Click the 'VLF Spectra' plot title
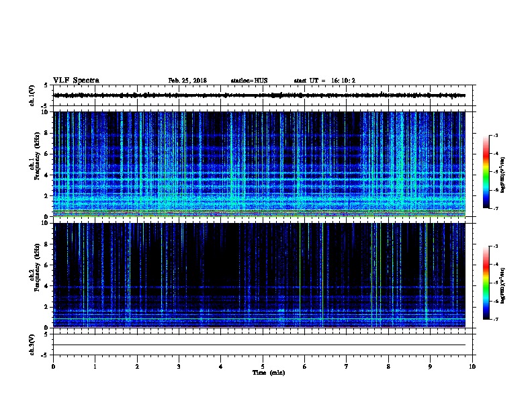Viewport: 532px width, 411px height. click(x=76, y=81)
